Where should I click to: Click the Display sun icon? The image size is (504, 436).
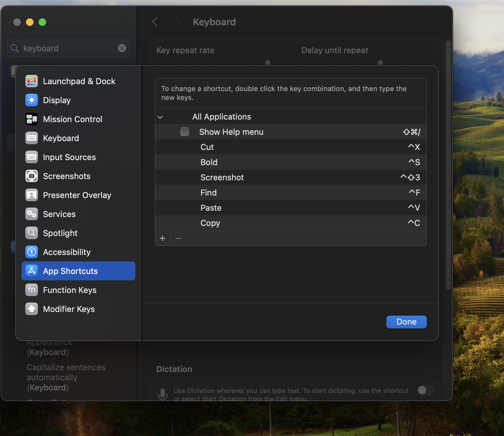[x=32, y=100]
